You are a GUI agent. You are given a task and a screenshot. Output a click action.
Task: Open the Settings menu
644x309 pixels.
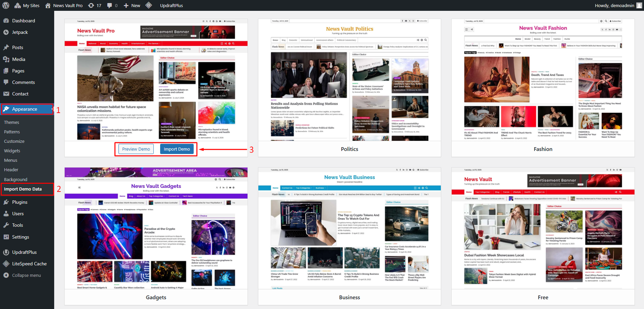tap(27, 237)
